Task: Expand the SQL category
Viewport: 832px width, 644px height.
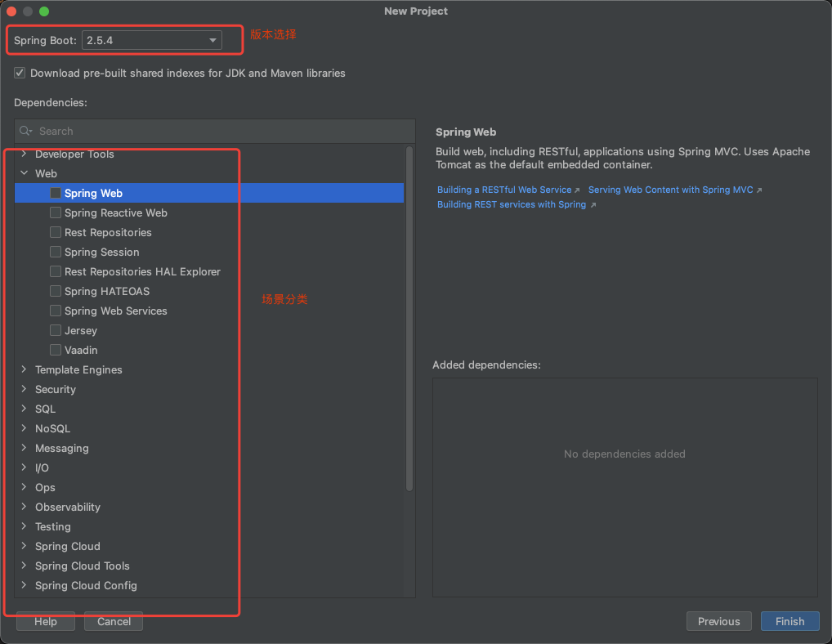Action: [24, 409]
